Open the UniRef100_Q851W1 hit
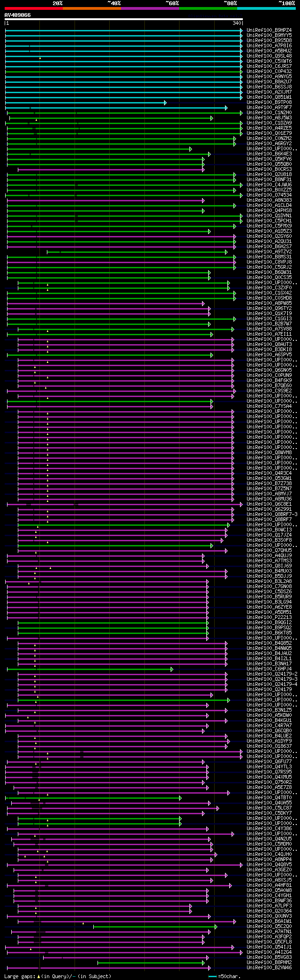The height and width of the screenshot is (980, 300). click(x=269, y=97)
